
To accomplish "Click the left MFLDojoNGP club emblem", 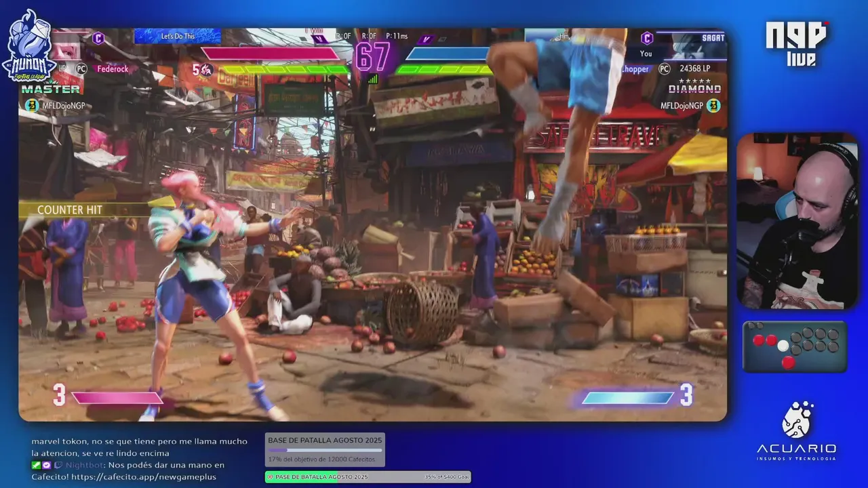I will (31, 105).
